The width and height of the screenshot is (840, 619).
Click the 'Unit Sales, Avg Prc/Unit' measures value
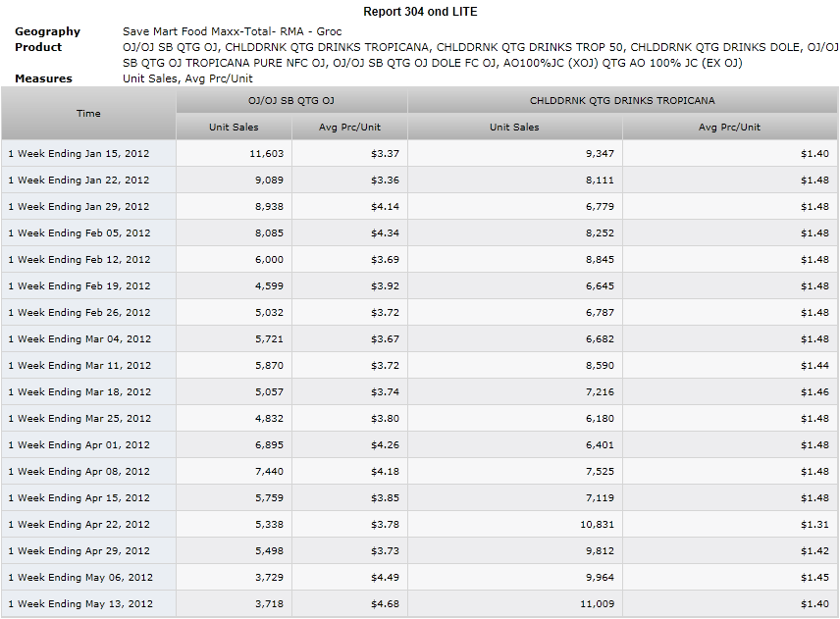click(187, 78)
